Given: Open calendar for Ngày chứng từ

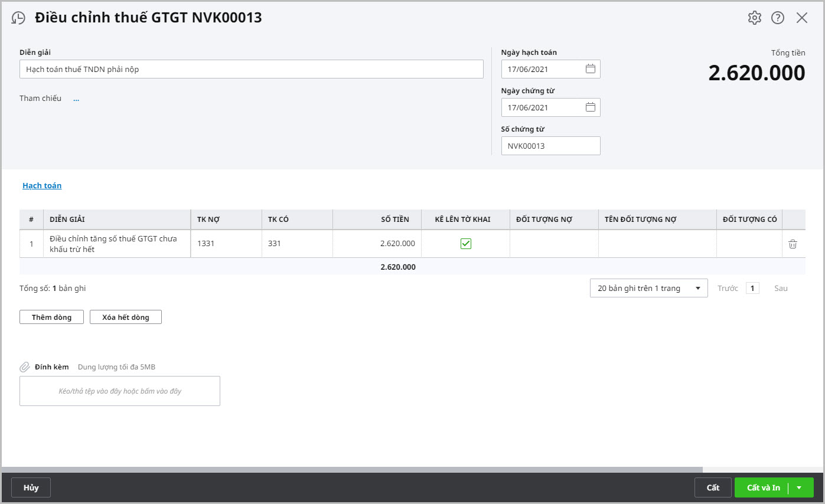Looking at the screenshot, I should pos(590,107).
